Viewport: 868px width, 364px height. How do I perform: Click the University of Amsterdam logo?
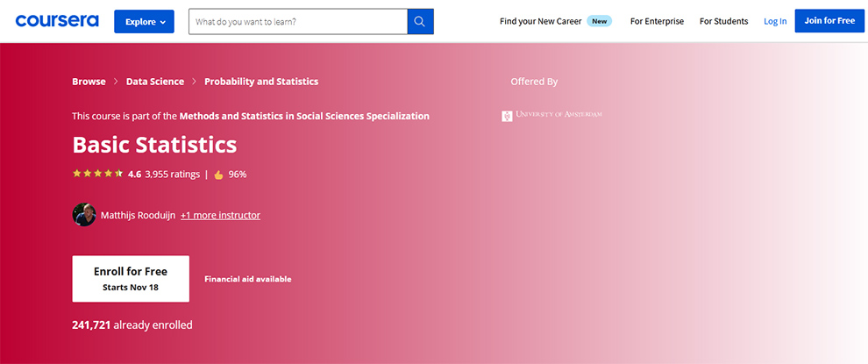point(551,115)
